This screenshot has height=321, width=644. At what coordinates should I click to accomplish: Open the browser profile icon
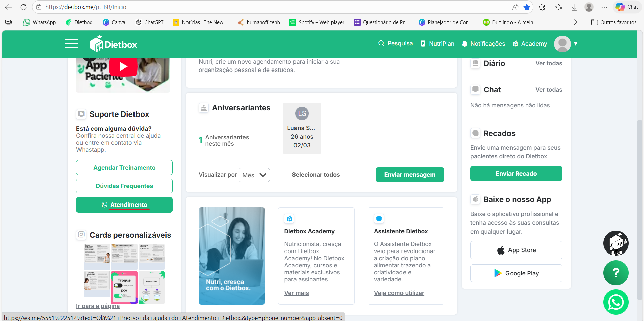point(589,7)
